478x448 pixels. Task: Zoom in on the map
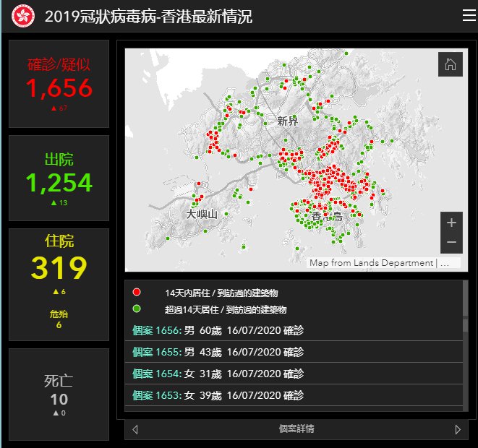[451, 223]
